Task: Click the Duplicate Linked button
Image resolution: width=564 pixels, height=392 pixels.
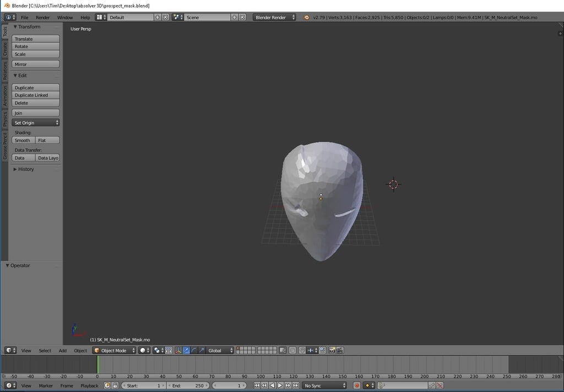Action: [36, 95]
